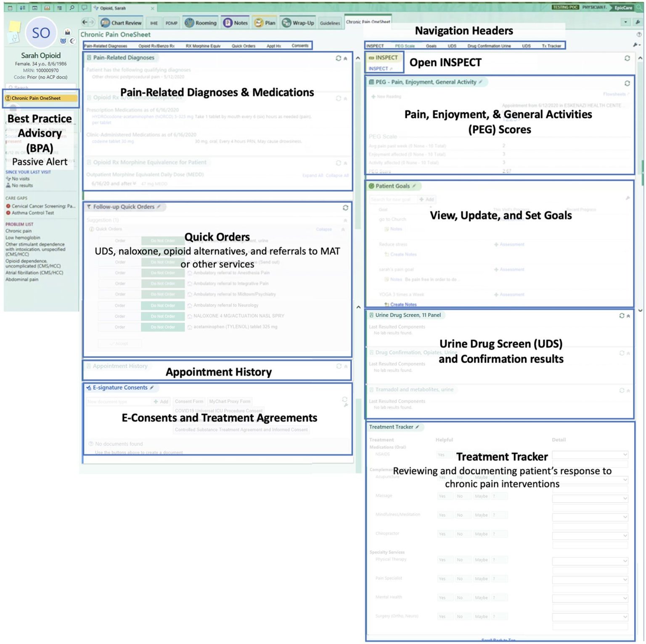The image size is (646, 644).
Task: Open the Rooming tab
Action: coord(201,23)
